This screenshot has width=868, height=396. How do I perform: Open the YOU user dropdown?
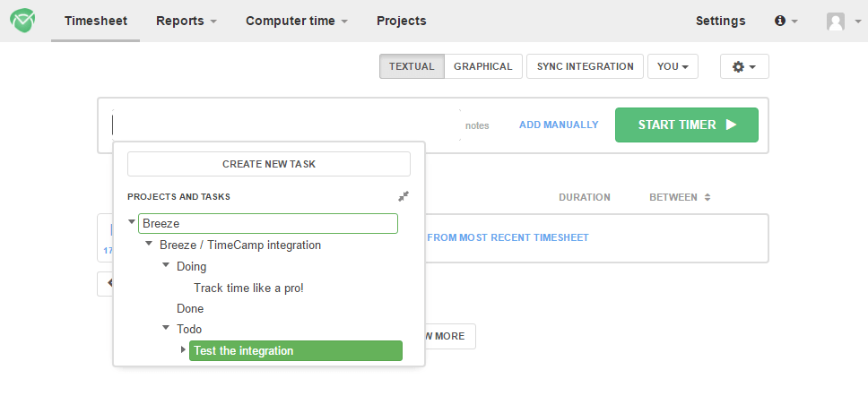pos(673,66)
